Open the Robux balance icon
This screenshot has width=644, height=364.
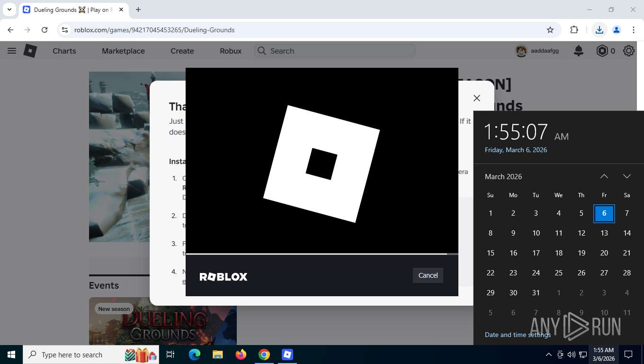click(x=602, y=51)
